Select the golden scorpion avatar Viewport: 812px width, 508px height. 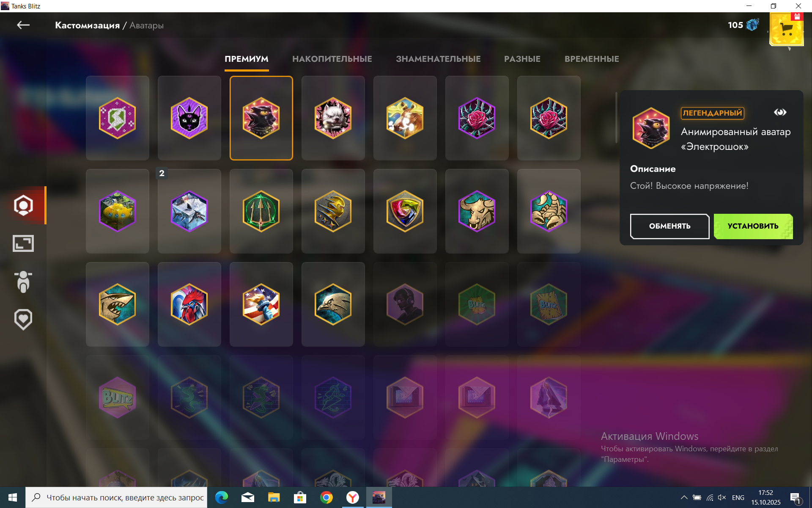pos(549,211)
